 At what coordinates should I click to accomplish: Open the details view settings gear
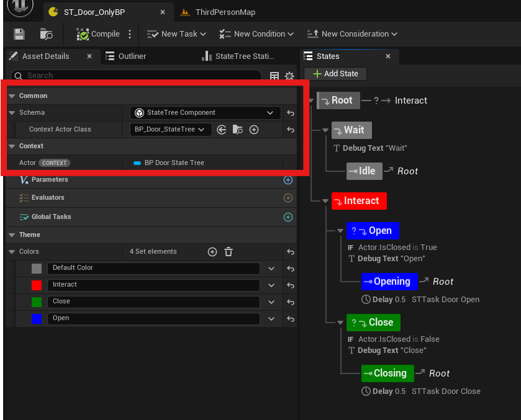click(x=289, y=75)
